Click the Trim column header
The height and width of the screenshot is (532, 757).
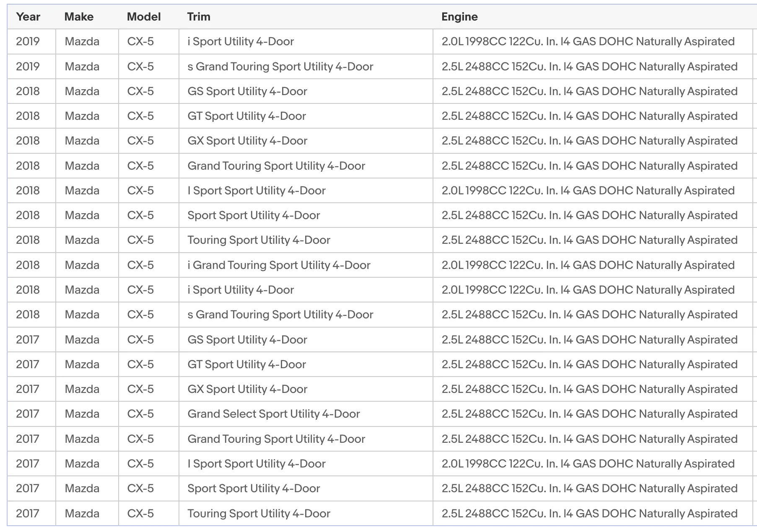click(x=199, y=17)
